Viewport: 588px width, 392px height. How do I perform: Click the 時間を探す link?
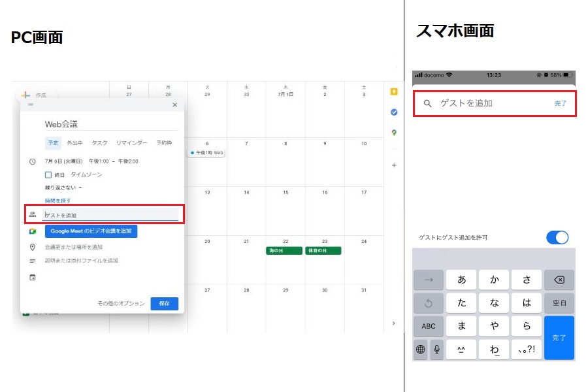57,201
